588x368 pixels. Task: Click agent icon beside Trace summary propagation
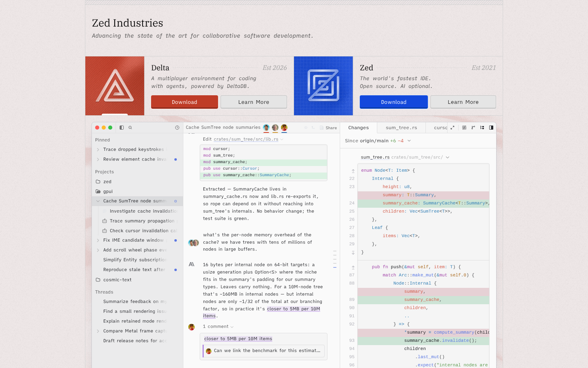click(105, 221)
